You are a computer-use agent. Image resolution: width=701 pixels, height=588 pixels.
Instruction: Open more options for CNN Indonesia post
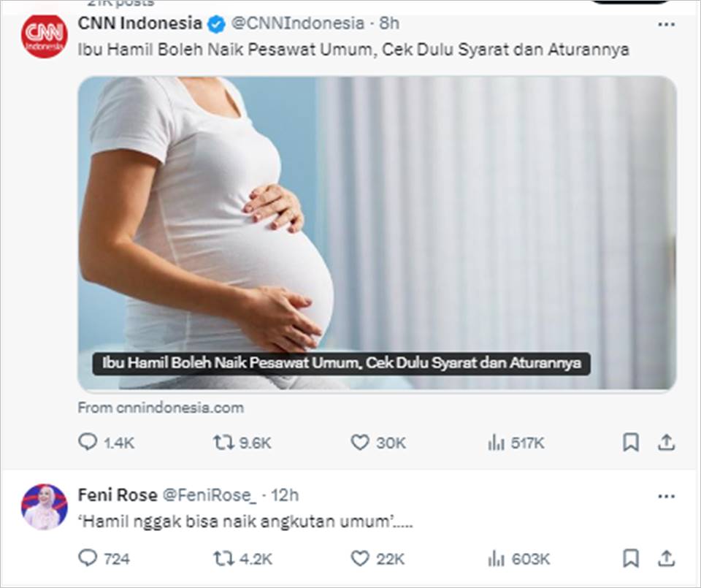point(667,24)
